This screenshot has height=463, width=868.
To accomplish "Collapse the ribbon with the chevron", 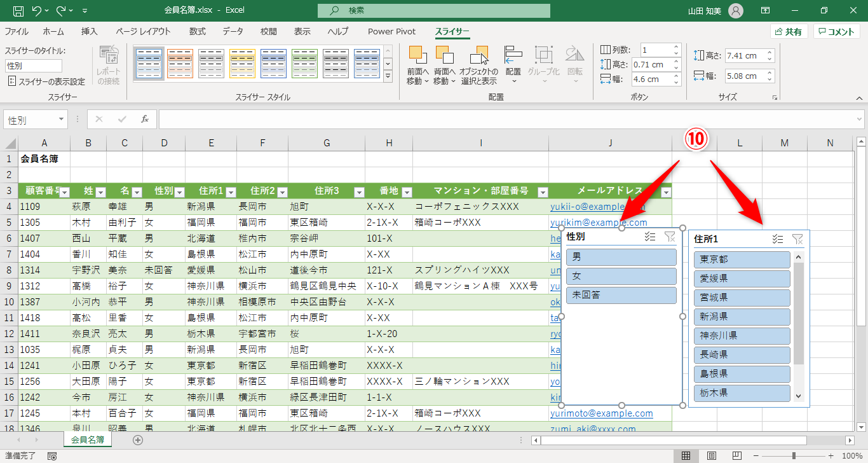I will coord(859,98).
